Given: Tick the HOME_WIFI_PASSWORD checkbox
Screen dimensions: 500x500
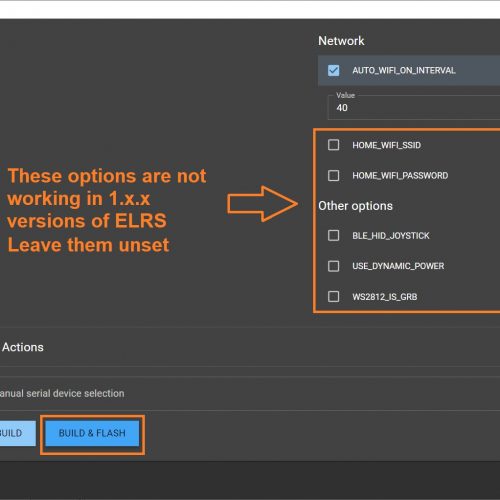Looking at the screenshot, I should tap(333, 175).
